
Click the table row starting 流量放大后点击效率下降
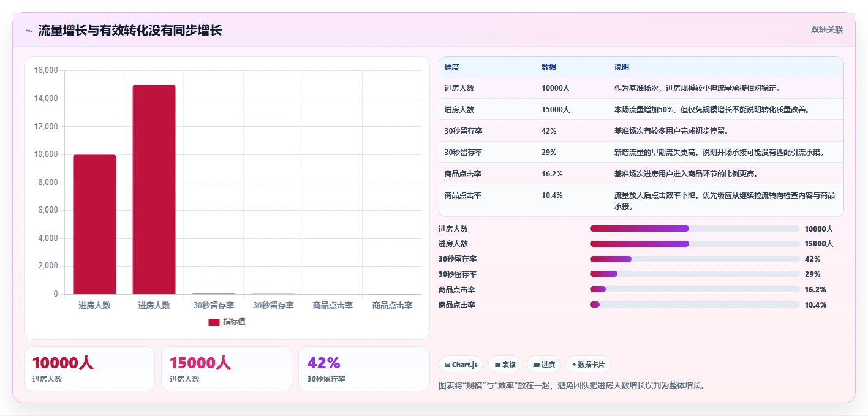click(x=641, y=200)
